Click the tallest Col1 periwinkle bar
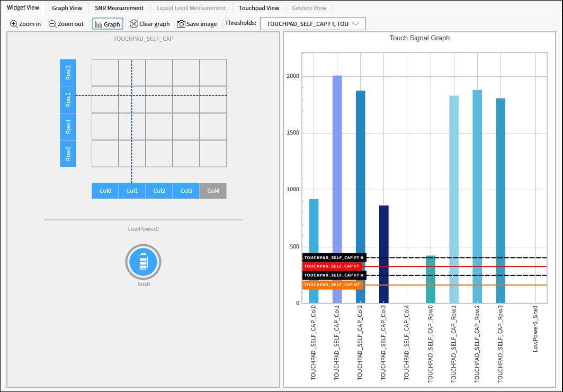This screenshot has height=392, width=563. [x=337, y=189]
